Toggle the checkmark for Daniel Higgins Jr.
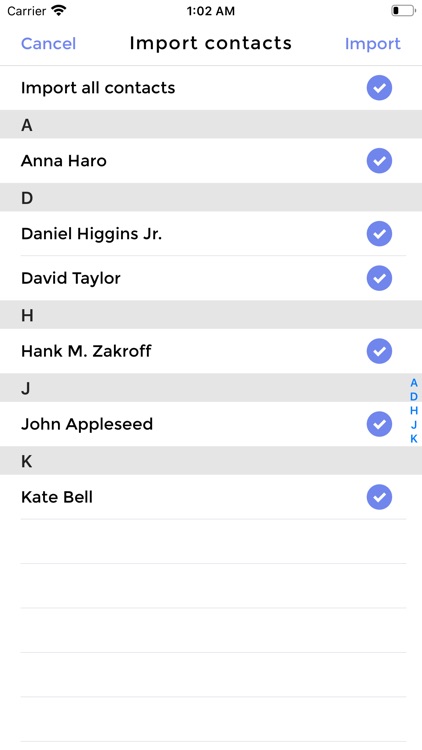The height and width of the screenshot is (750, 422). coord(379,234)
